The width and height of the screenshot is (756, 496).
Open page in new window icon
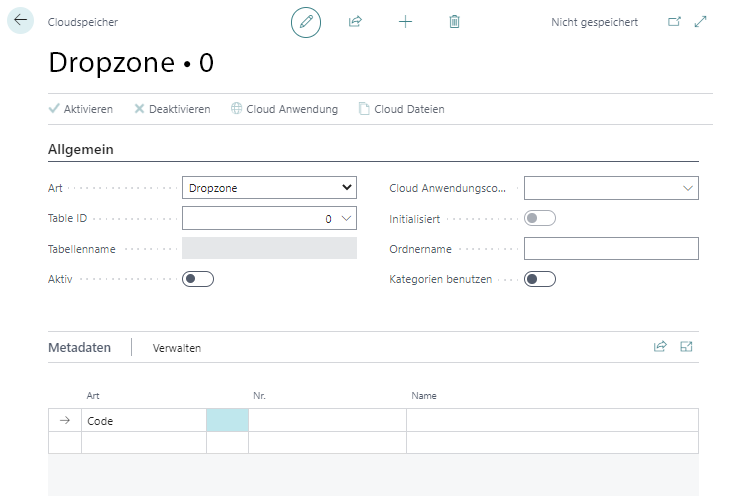674,21
